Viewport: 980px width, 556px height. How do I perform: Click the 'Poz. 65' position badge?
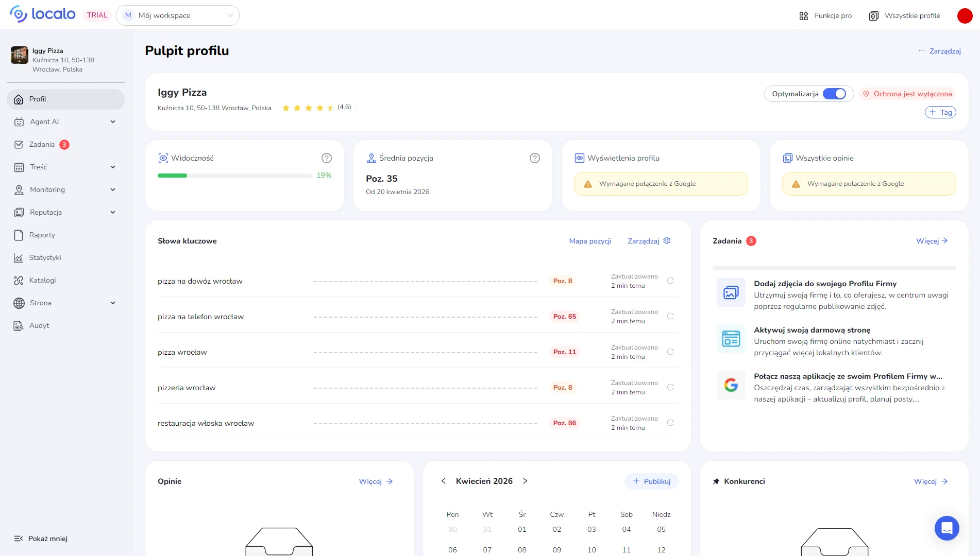tap(565, 316)
